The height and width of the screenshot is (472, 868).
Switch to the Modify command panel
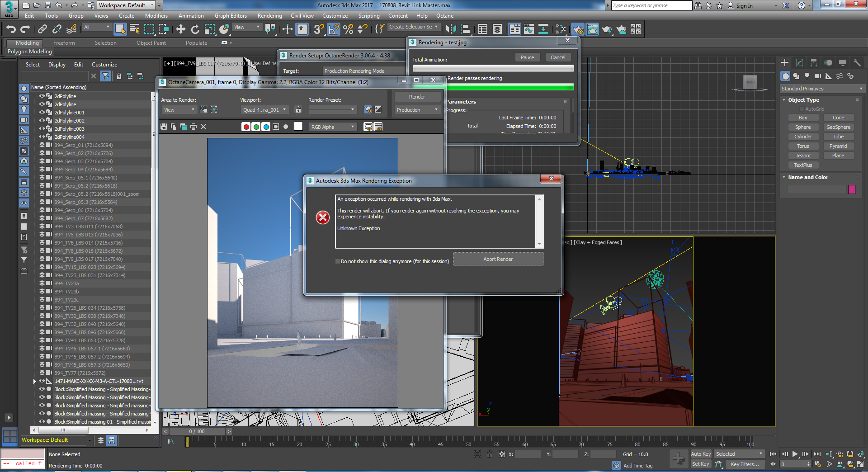[799, 63]
